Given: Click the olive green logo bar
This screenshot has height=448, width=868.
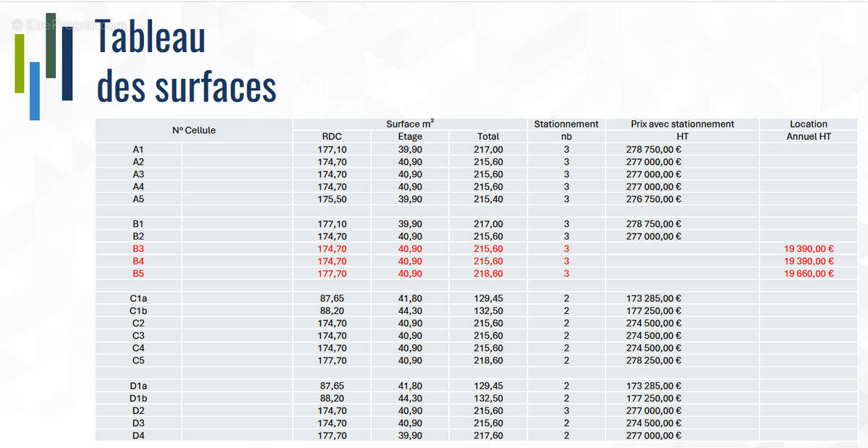Looking at the screenshot, I should coord(20,63).
